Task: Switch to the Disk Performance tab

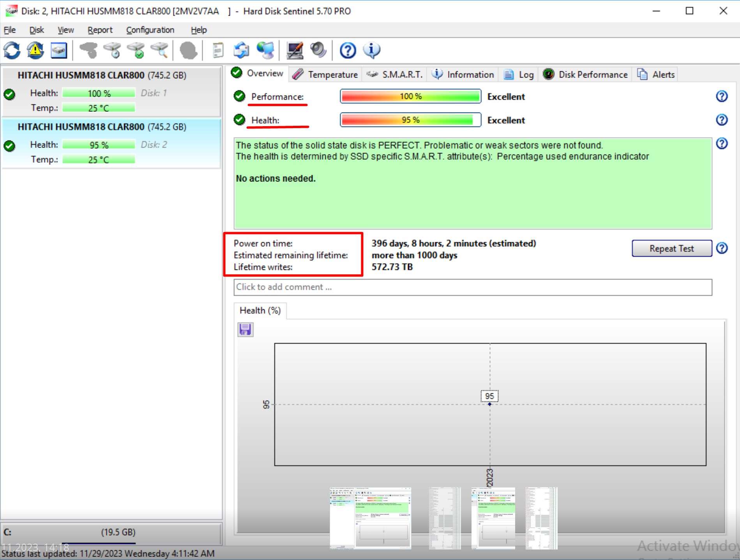Action: [x=585, y=74]
